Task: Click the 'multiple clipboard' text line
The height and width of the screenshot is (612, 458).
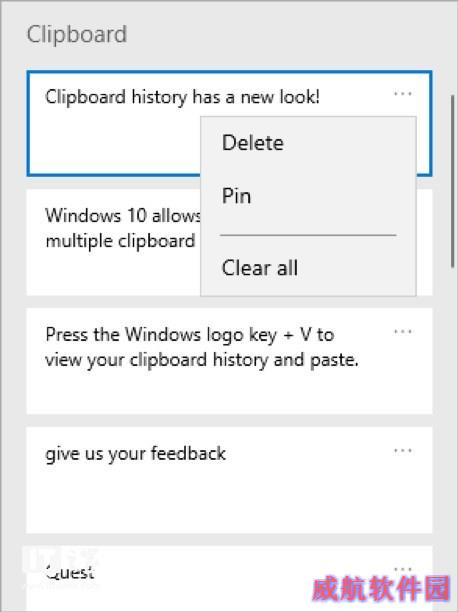Action: coord(120,241)
